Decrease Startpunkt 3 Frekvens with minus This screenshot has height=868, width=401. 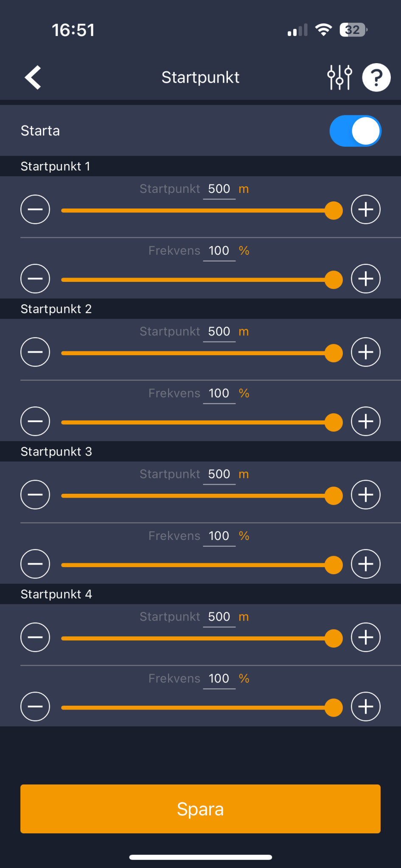pos(35,564)
